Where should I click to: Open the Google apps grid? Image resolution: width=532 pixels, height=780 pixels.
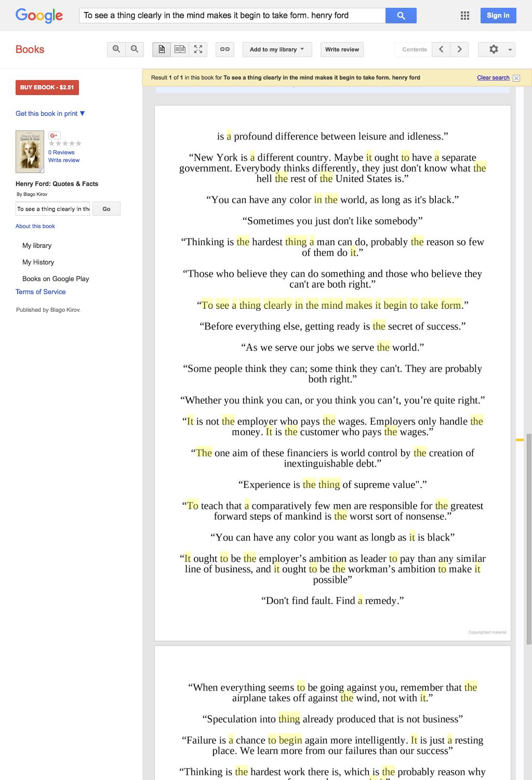pos(465,16)
